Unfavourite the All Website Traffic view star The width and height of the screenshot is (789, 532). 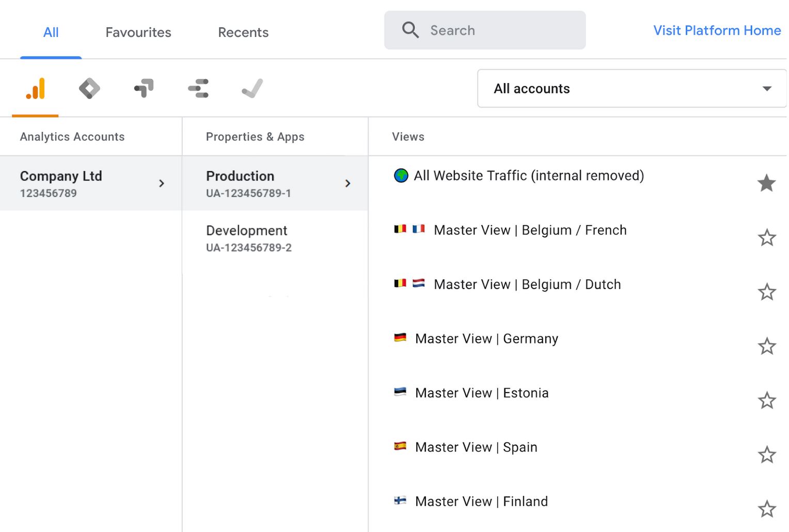point(766,183)
